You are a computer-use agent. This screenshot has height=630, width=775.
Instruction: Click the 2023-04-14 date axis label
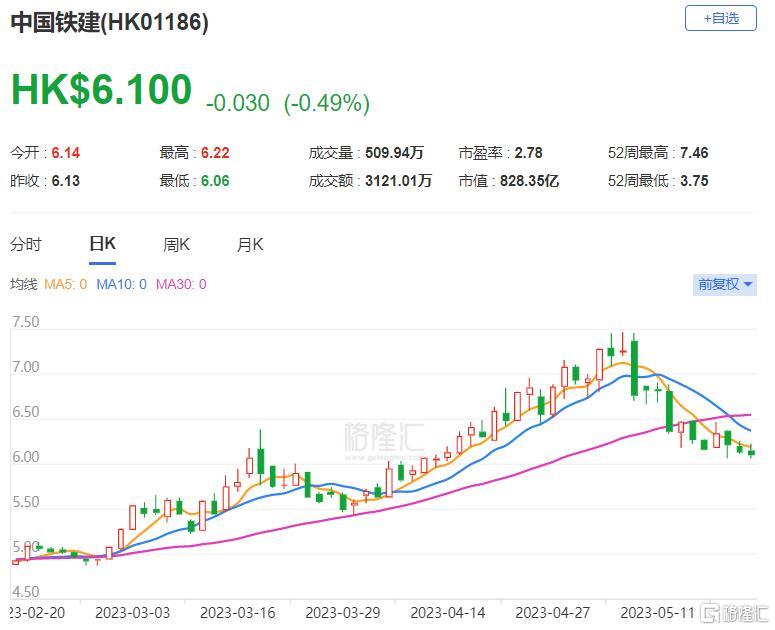448,613
